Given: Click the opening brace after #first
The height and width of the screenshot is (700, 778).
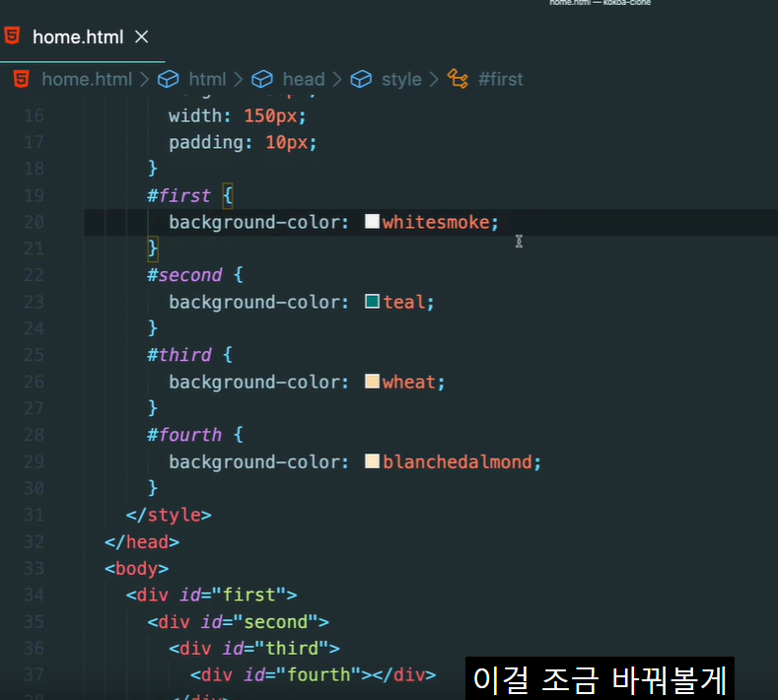Looking at the screenshot, I should point(228,195).
